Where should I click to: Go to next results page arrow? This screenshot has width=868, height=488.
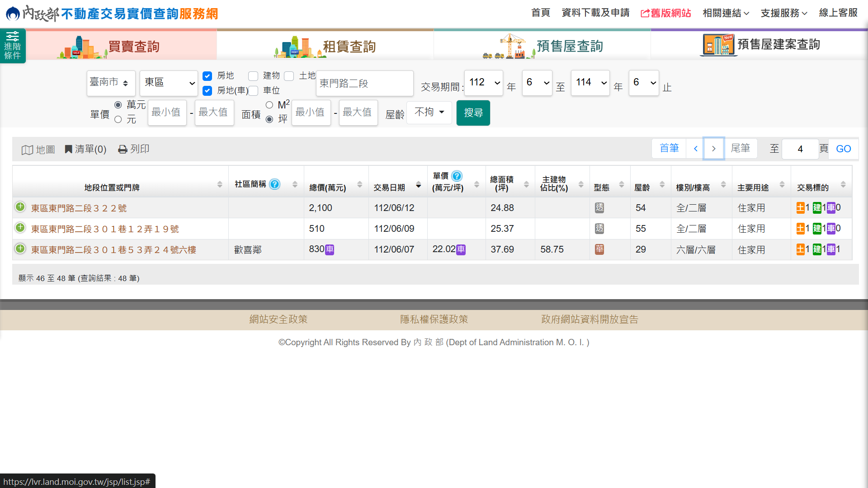click(x=713, y=148)
